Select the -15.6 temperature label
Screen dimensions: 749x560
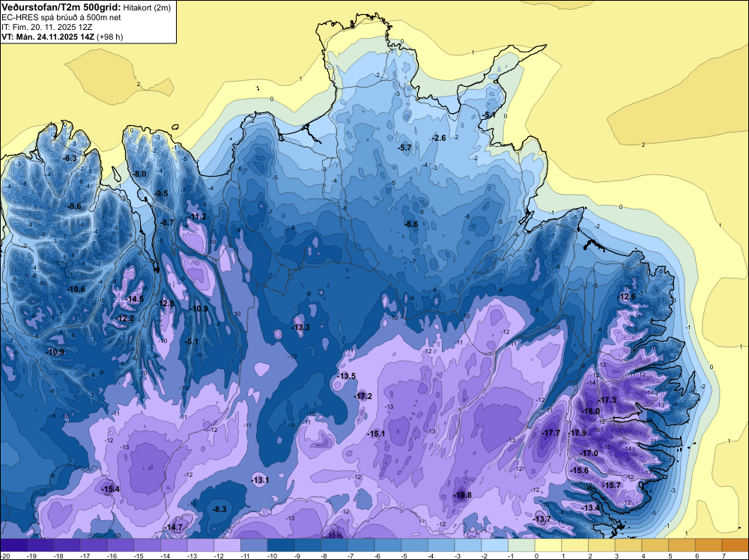click(x=580, y=470)
